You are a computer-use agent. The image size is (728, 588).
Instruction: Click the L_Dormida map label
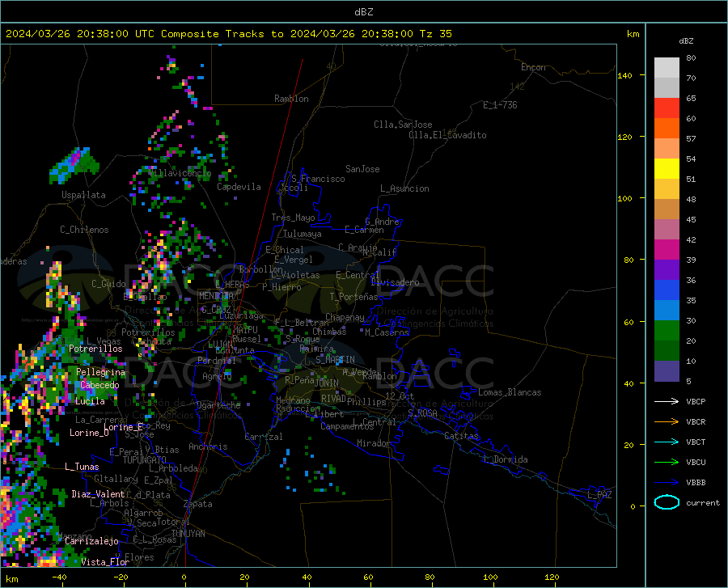pos(506,459)
